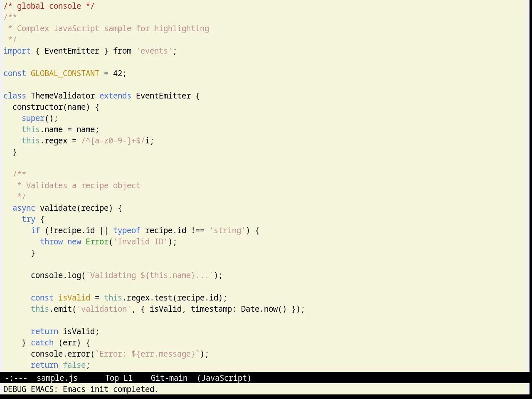Click 'return isValid;' statement
532x399 pixels.
click(65, 331)
